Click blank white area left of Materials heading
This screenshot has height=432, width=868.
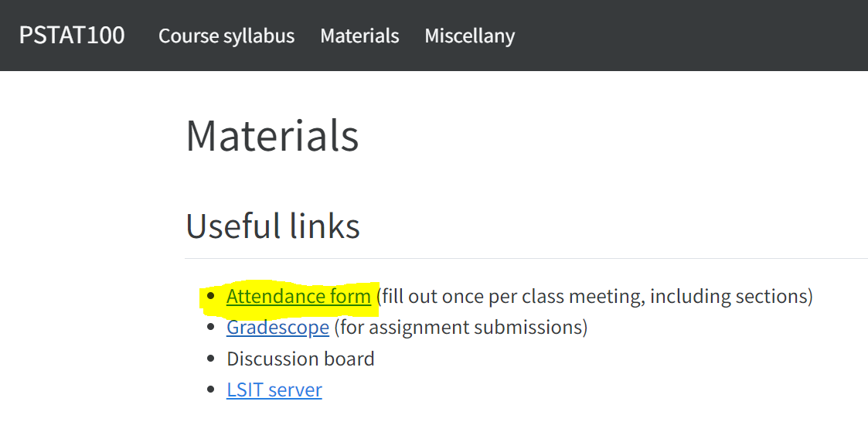(x=93, y=136)
